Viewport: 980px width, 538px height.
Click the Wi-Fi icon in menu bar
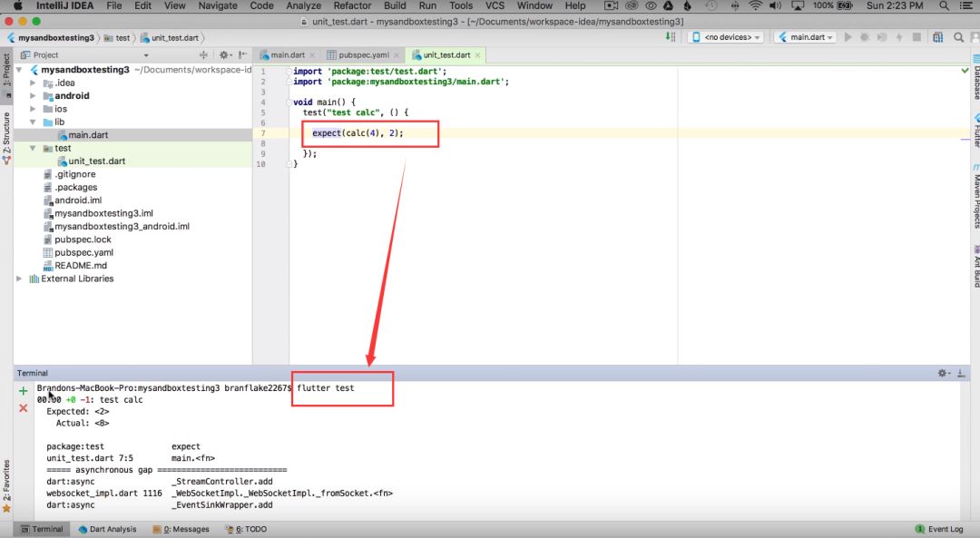tap(756, 5)
